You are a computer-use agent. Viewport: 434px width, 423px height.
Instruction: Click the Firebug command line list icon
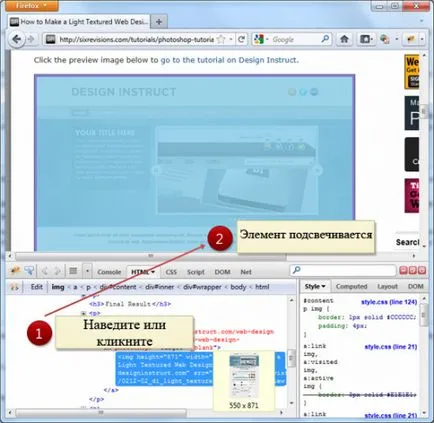pyautogui.click(x=73, y=271)
